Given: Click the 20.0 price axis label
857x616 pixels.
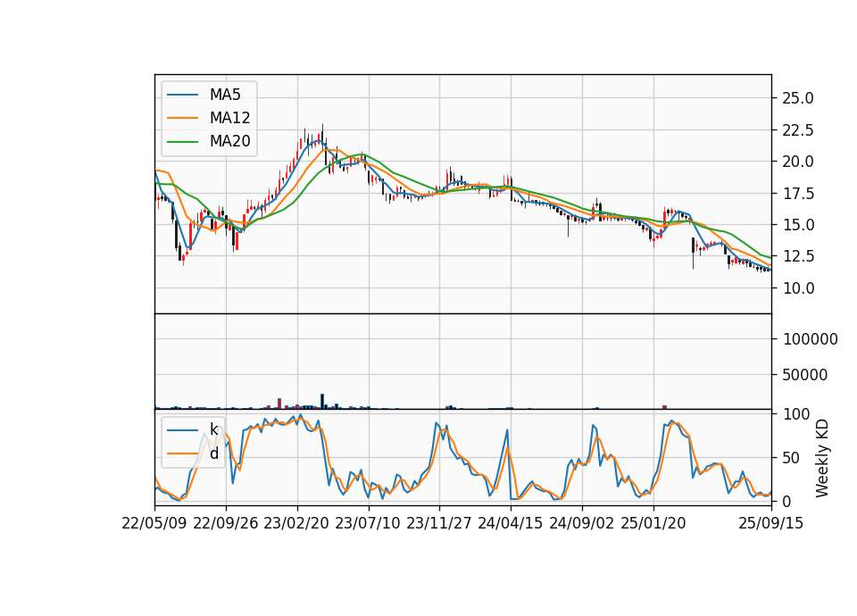Looking at the screenshot, I should click(798, 162).
